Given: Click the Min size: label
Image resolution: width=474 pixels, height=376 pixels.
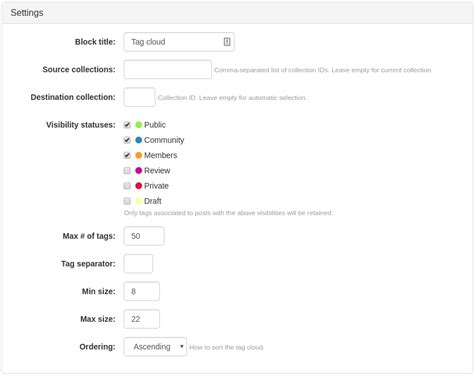Looking at the screenshot, I should [x=99, y=291].
